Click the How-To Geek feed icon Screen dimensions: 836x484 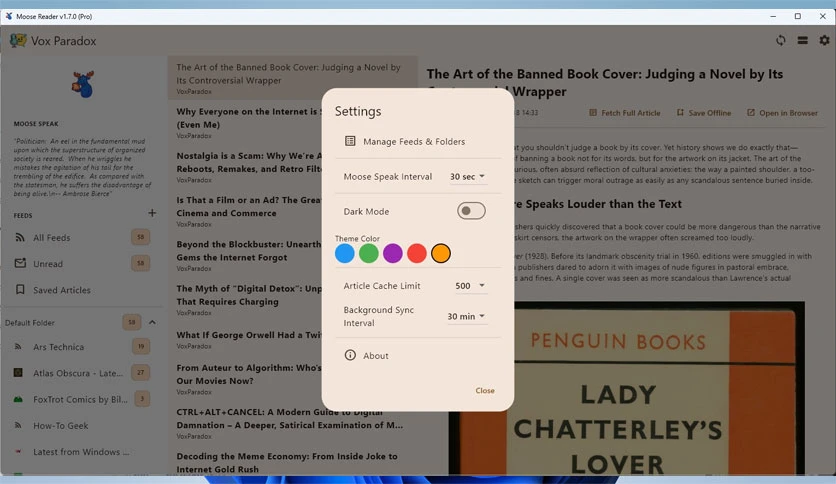18,425
